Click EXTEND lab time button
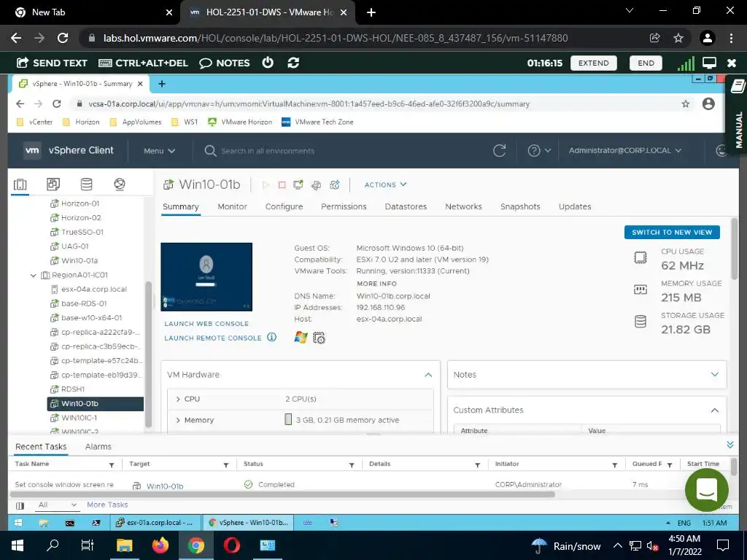 (x=593, y=63)
